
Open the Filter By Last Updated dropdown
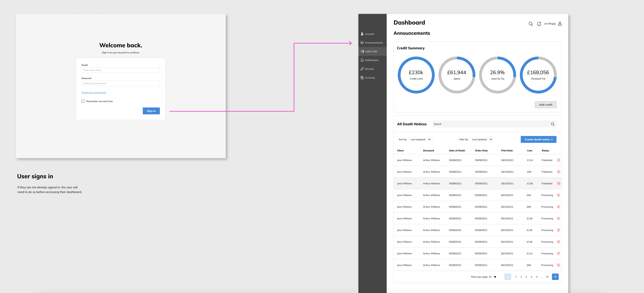tap(482, 140)
